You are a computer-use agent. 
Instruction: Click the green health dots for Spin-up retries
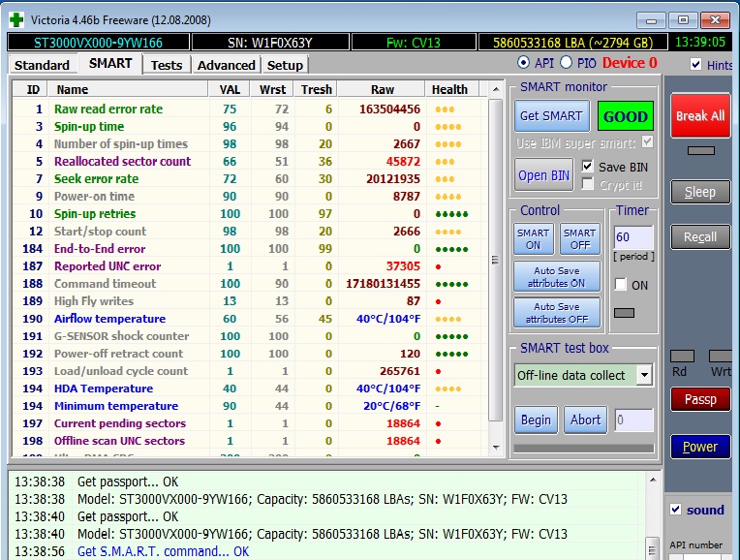point(451,214)
